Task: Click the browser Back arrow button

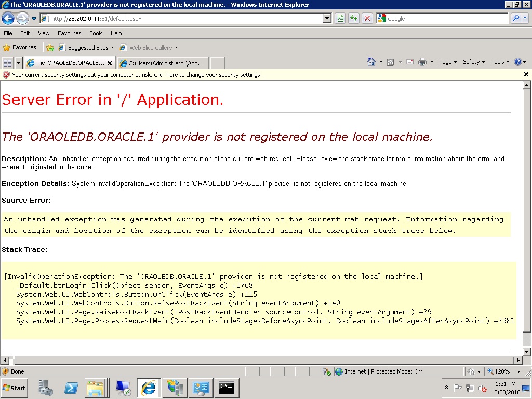Action: 8,19
